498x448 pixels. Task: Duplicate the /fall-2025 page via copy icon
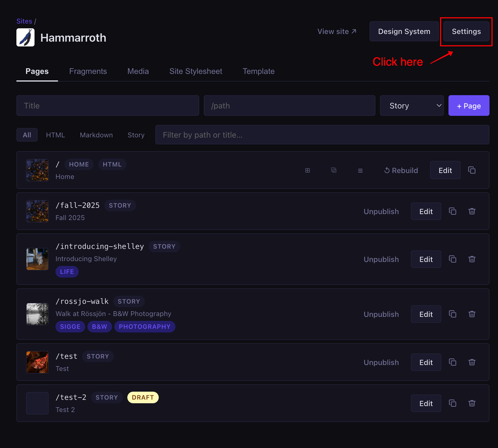point(452,211)
